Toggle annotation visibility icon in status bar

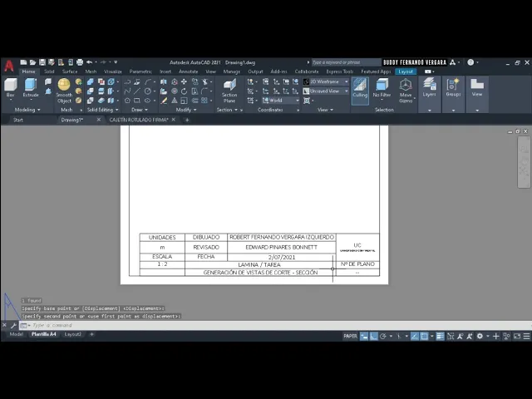tap(460, 336)
